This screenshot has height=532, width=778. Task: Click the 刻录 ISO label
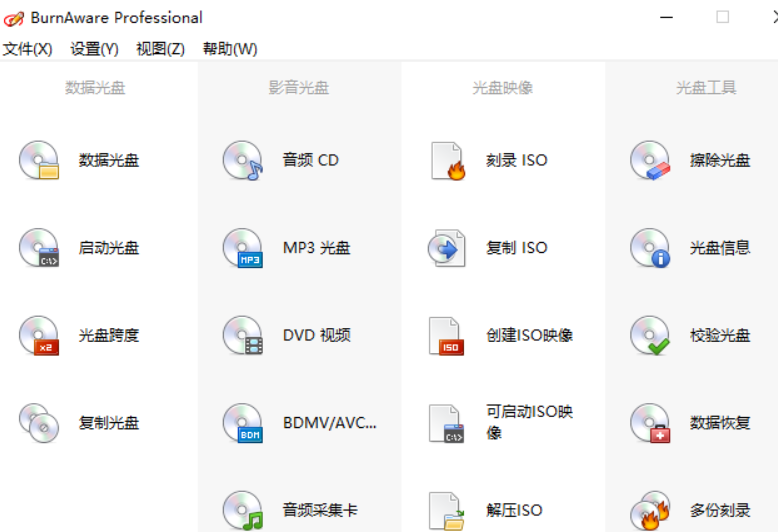pyautogui.click(x=517, y=160)
